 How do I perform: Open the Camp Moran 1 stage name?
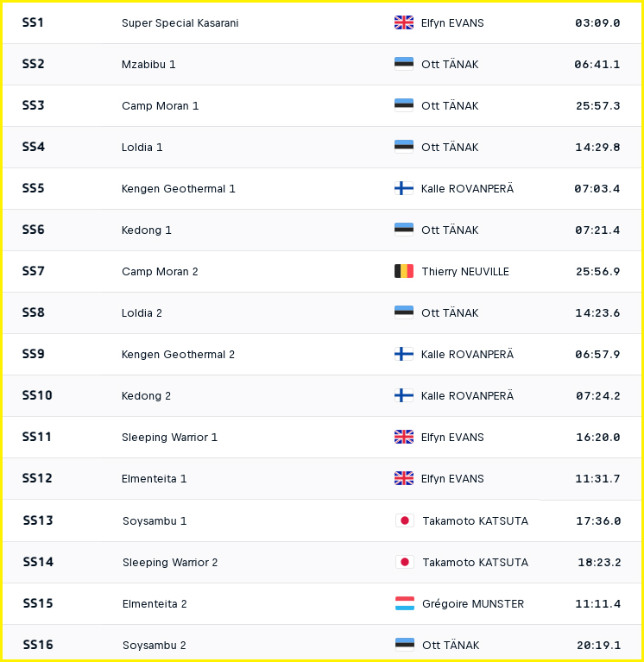tap(160, 105)
